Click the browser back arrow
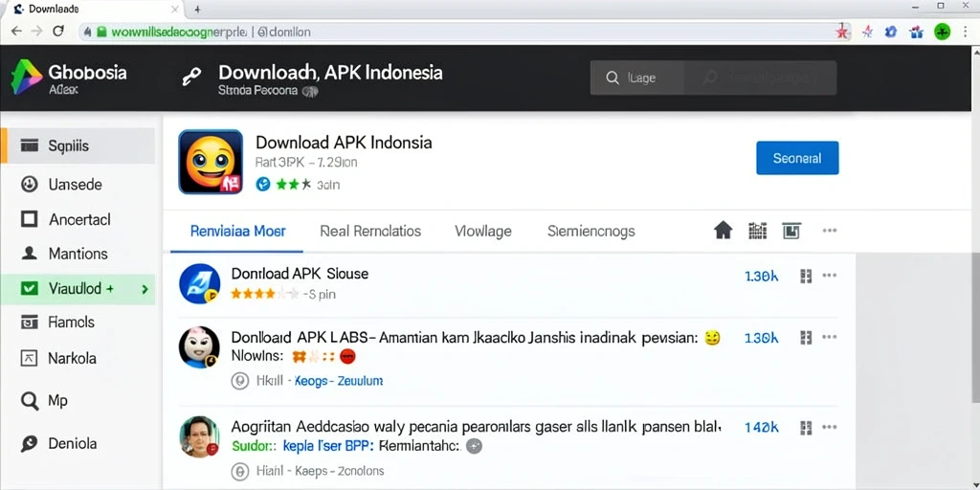 pyautogui.click(x=17, y=31)
